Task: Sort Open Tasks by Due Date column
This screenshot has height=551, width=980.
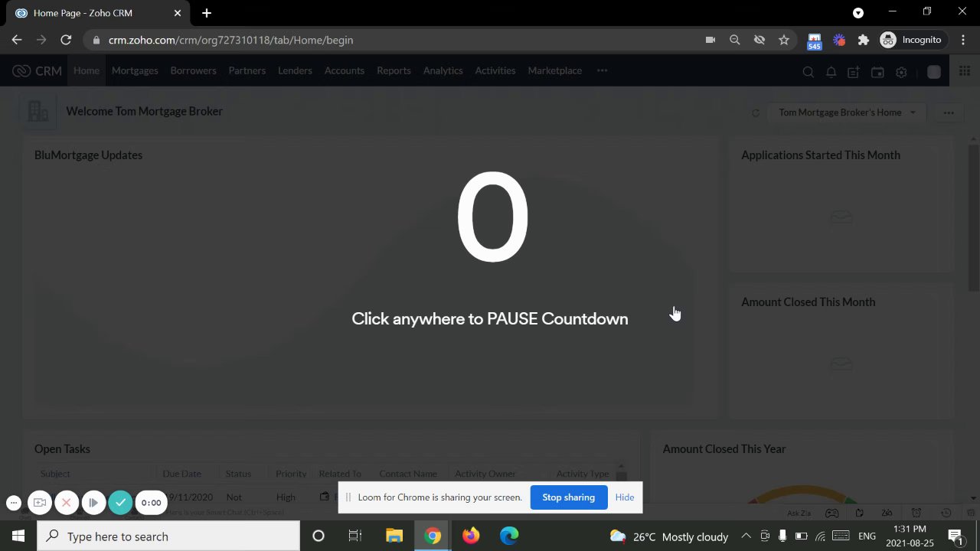Action: pyautogui.click(x=181, y=474)
